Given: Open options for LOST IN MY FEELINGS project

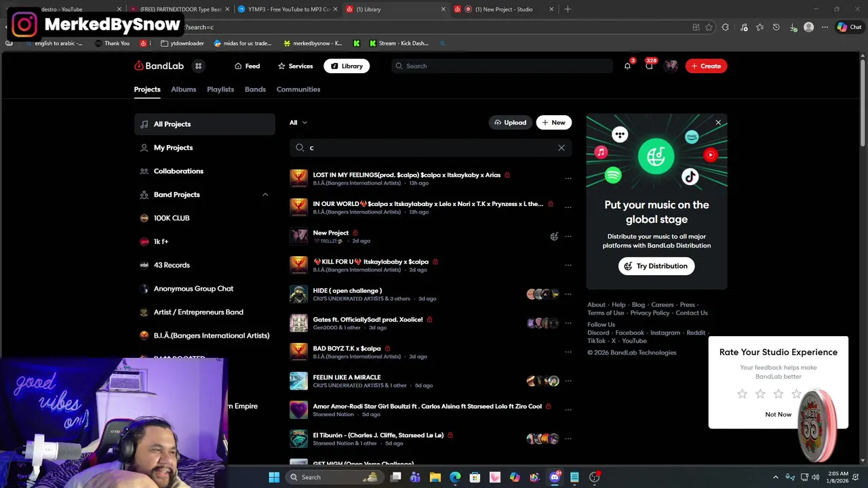Looking at the screenshot, I should pos(568,179).
